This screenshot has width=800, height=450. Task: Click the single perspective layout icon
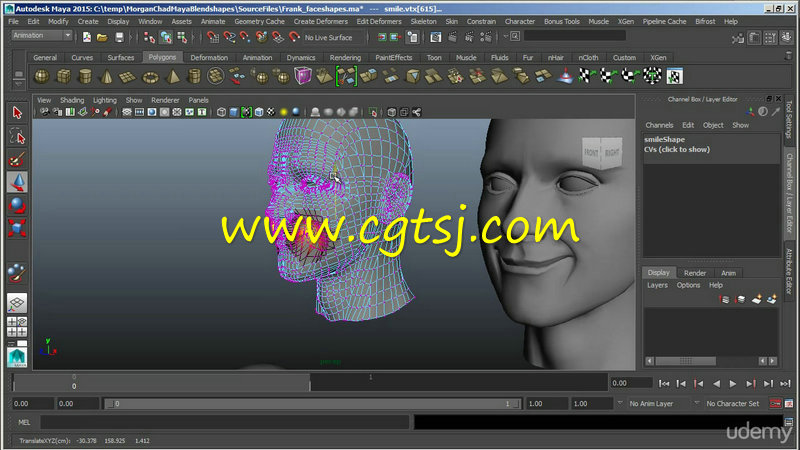[x=17, y=304]
